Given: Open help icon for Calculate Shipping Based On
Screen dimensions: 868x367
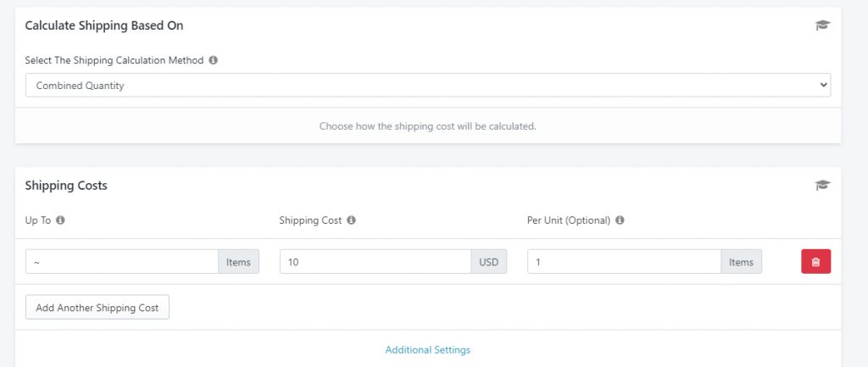Looking at the screenshot, I should (822, 25).
